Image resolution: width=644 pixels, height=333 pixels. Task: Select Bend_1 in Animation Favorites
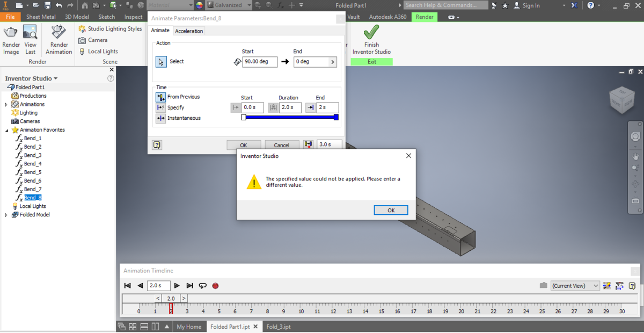(32, 138)
